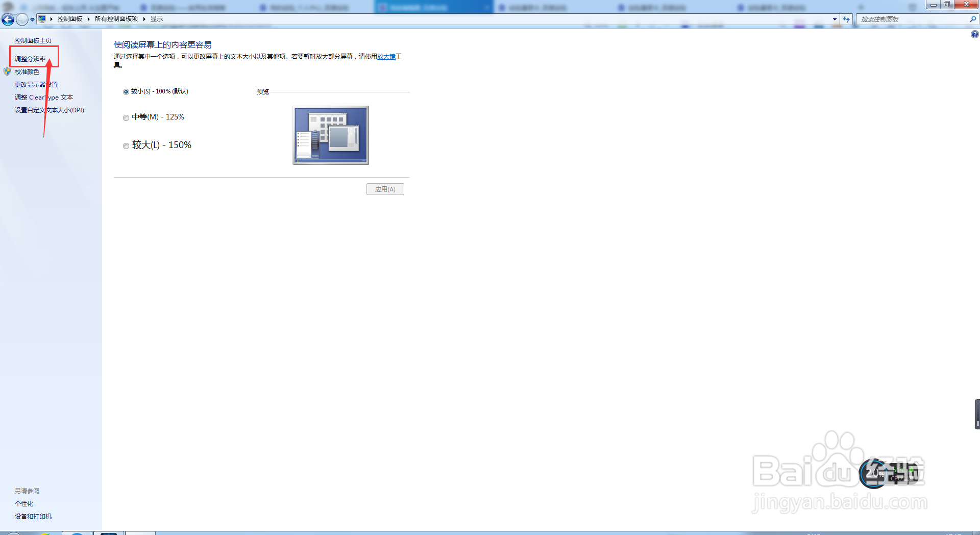Open Help with the question mark icon

click(x=974, y=34)
